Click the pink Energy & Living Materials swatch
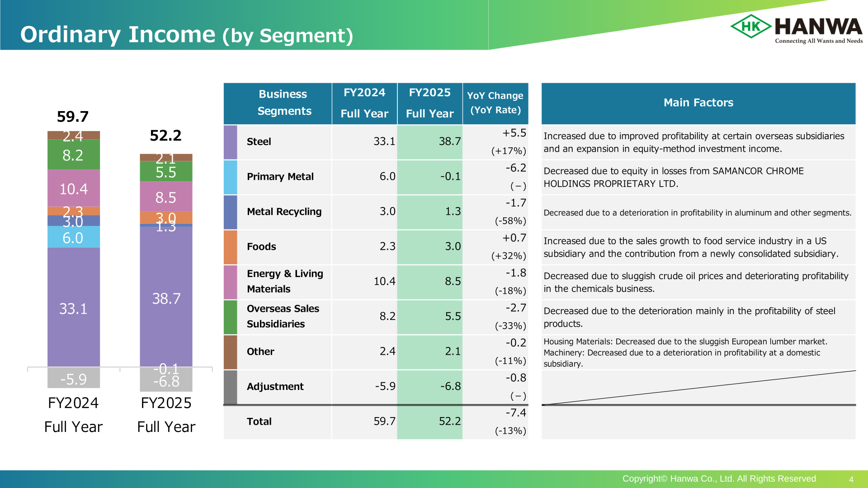The width and height of the screenshot is (868, 488). point(231,282)
